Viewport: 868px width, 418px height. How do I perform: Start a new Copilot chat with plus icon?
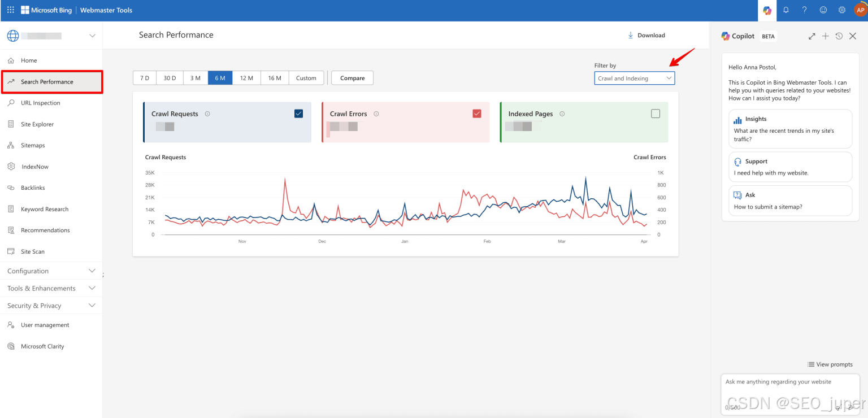825,36
